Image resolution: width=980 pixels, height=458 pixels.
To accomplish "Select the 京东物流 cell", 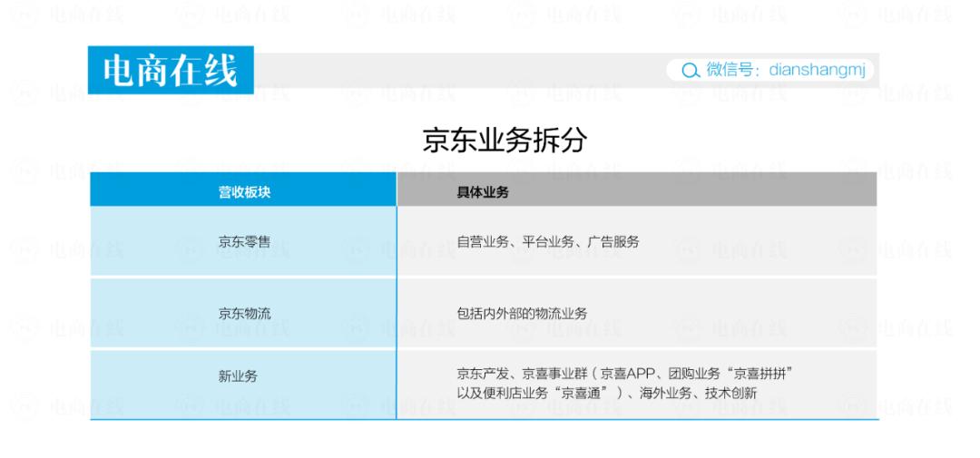I will [x=244, y=313].
